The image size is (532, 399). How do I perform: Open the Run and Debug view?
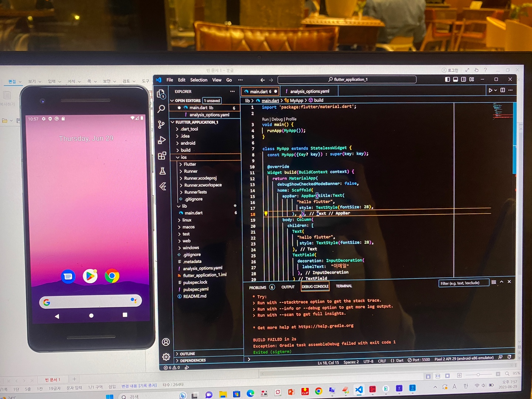click(x=161, y=140)
